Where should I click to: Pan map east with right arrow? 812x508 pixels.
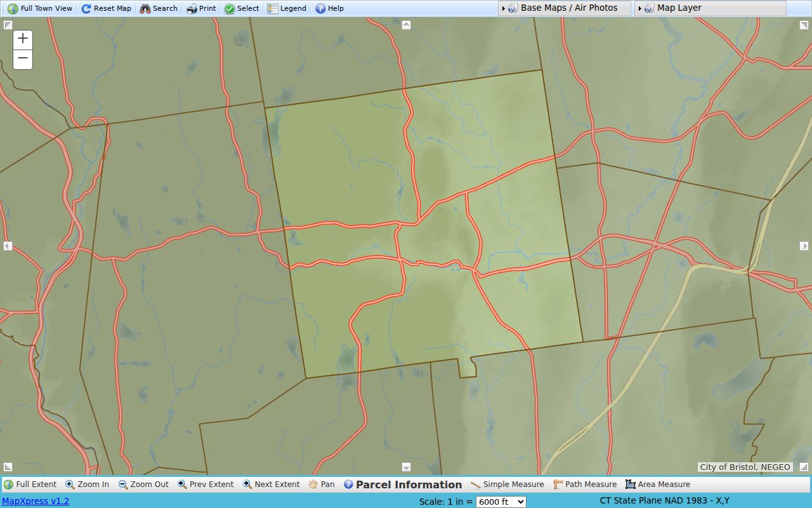804,246
